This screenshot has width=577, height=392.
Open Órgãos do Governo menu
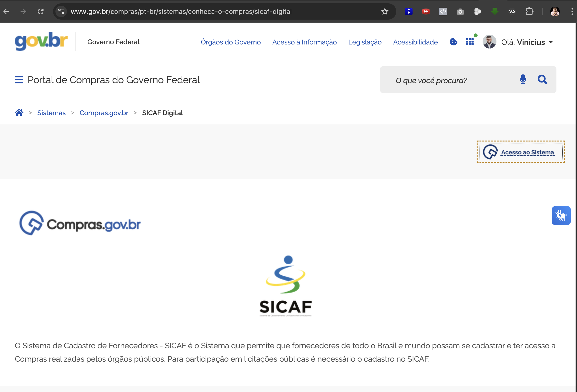231,42
